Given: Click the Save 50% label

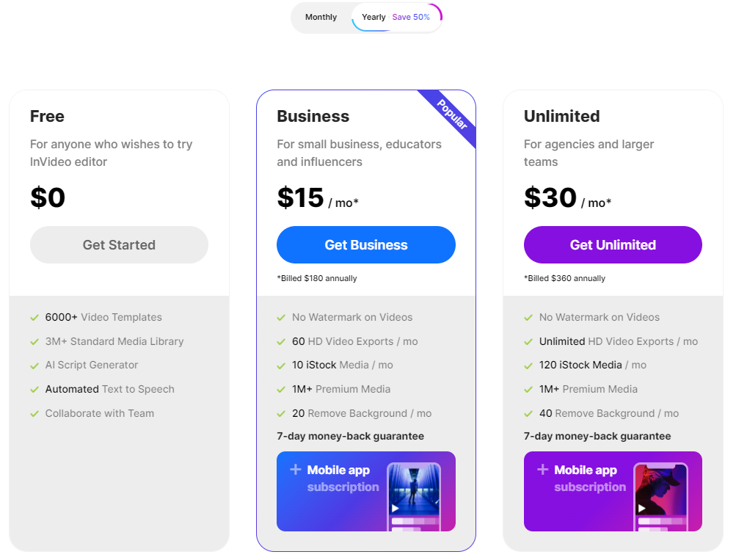Looking at the screenshot, I should [x=412, y=17].
